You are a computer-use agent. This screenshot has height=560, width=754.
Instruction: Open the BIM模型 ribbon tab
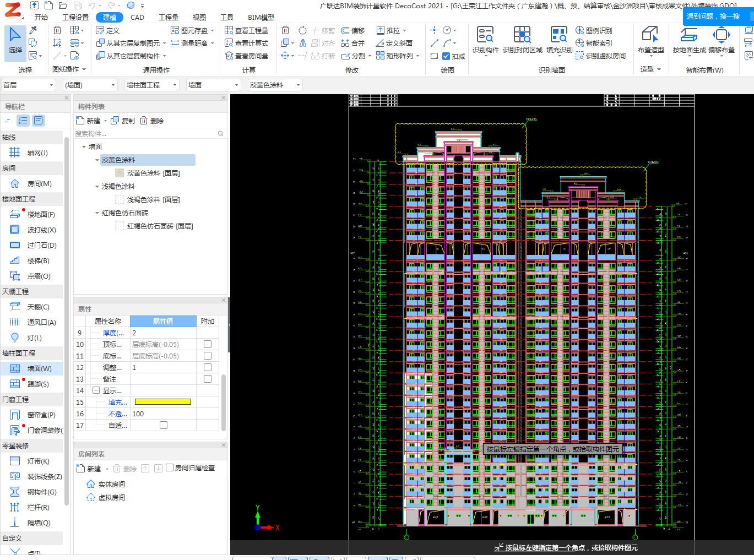pos(261,18)
